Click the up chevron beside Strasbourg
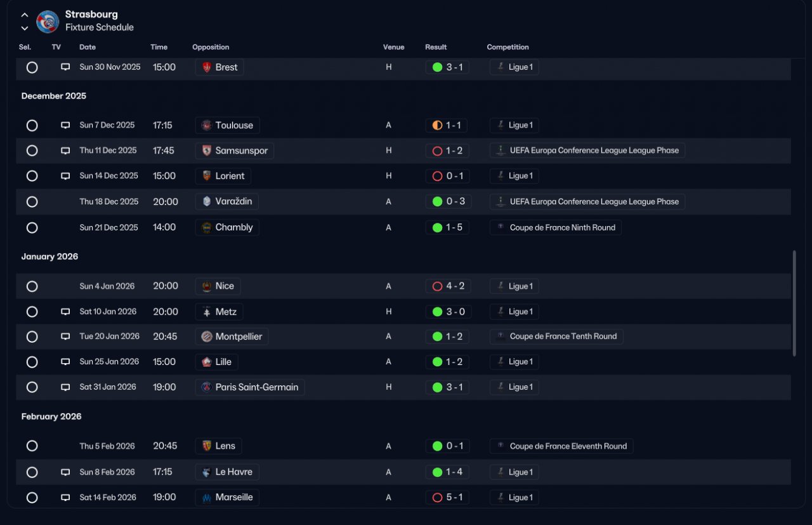This screenshot has width=812, height=525. 25,15
